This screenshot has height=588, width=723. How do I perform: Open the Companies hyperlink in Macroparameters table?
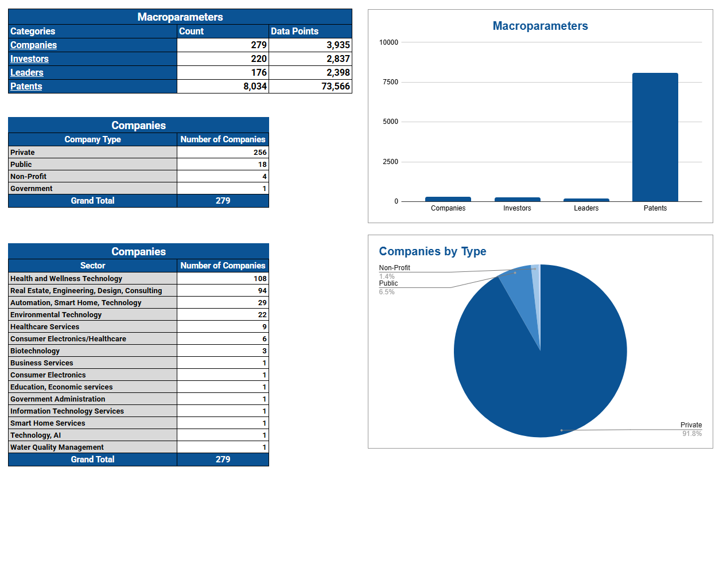tap(33, 45)
